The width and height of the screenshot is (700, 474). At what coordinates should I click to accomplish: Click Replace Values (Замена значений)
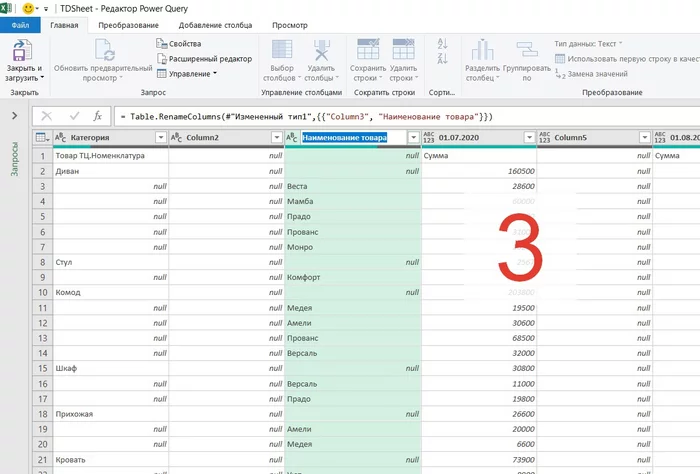click(592, 74)
